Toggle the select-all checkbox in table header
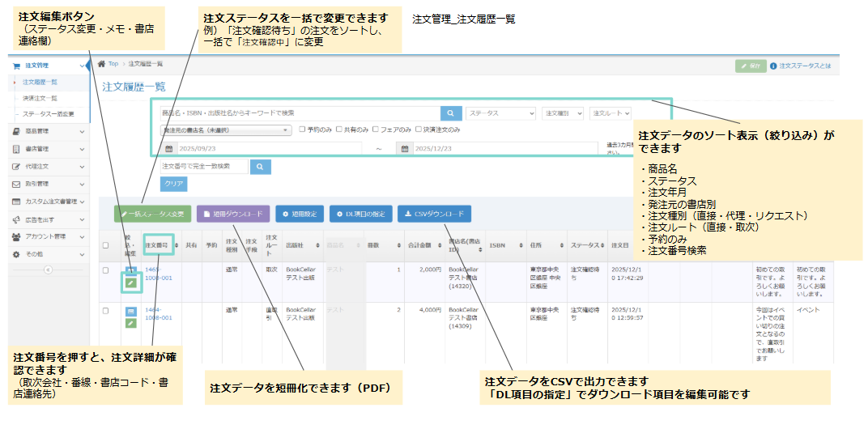 point(106,246)
